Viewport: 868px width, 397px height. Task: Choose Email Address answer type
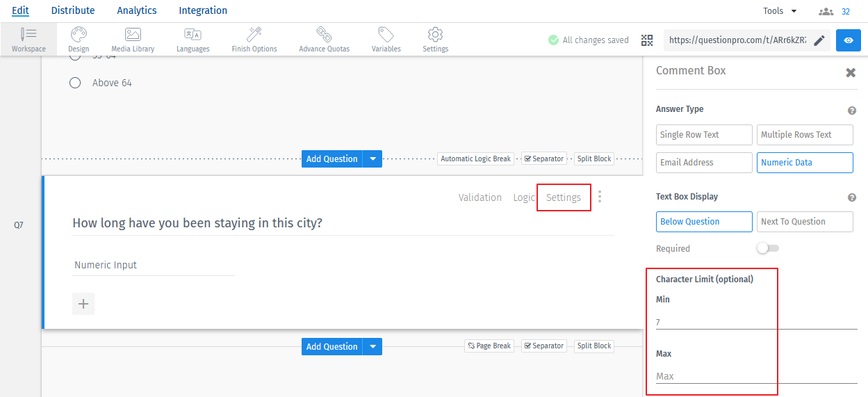pos(704,163)
